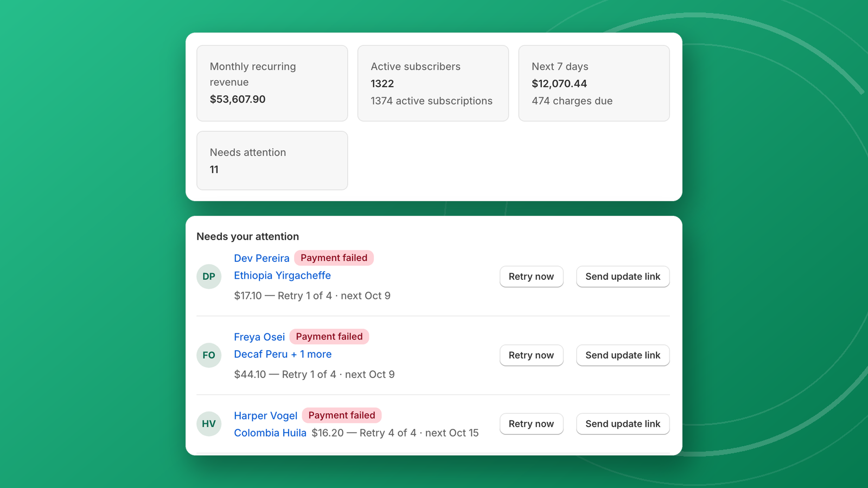Click the 1374 active subscriptions text

coord(432,101)
